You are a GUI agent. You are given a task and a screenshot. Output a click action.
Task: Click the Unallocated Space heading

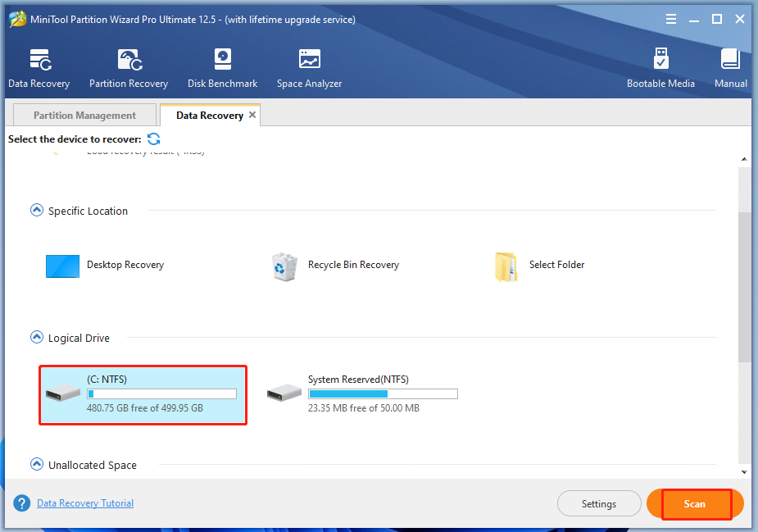93,465
